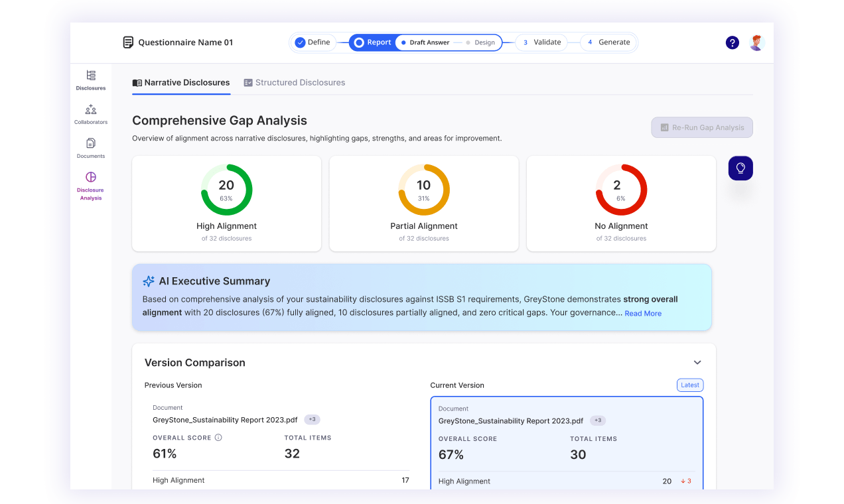Open the Documents sidebar icon

(91, 143)
